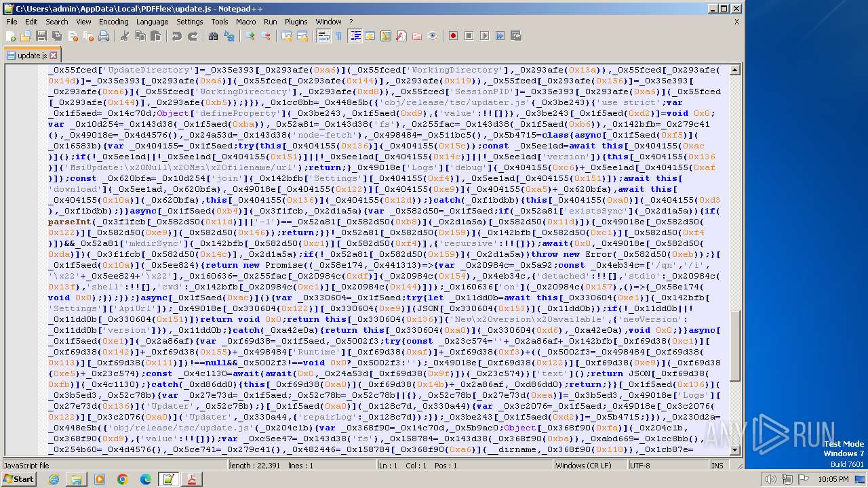Show the Document Map panel

pos(386,36)
